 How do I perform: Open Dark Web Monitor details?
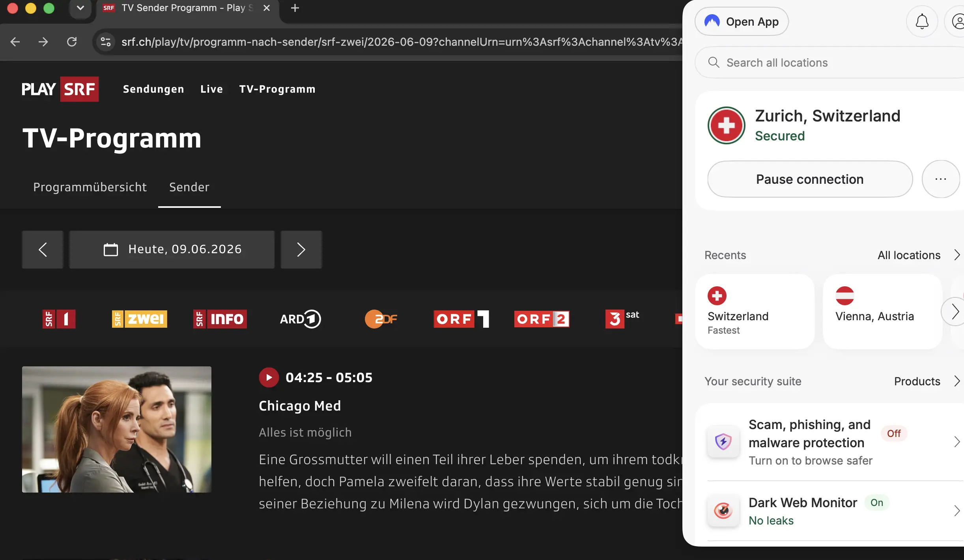tap(835, 511)
